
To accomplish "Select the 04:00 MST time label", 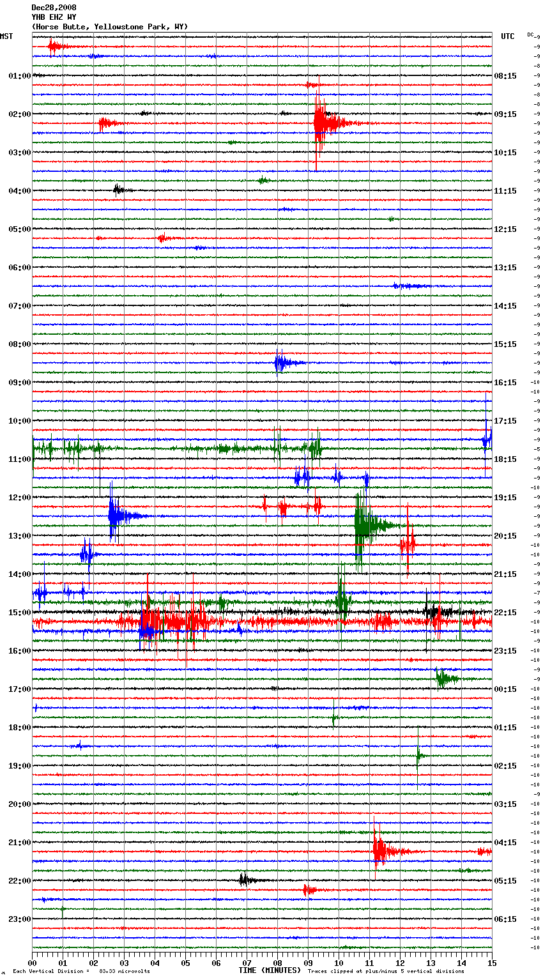I will pyautogui.click(x=20, y=191).
